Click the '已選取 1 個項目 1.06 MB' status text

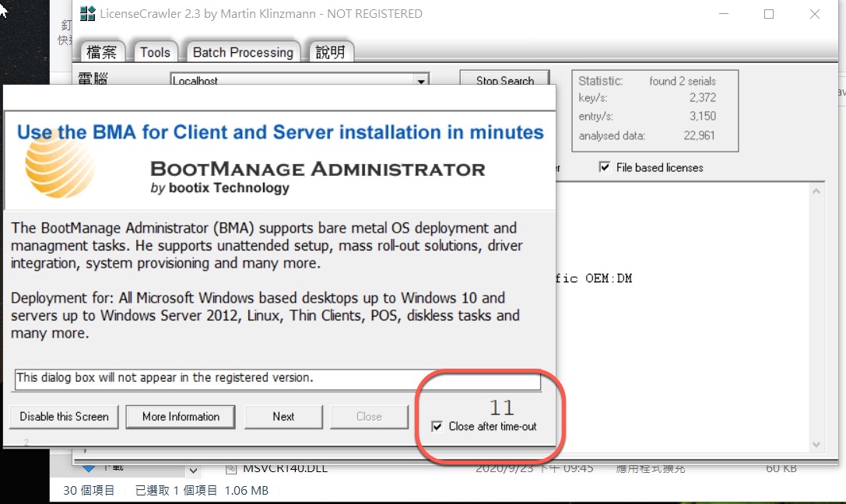click(x=202, y=491)
